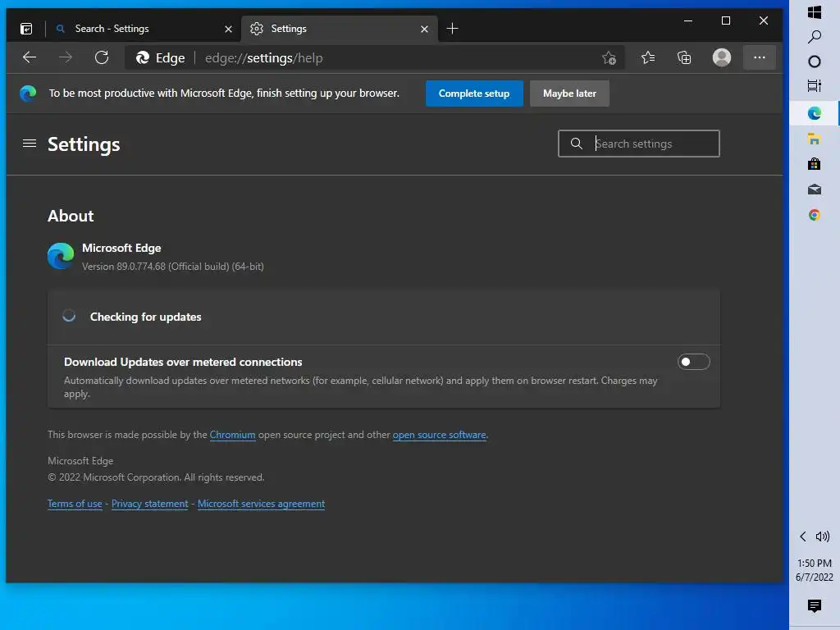Open Microsoft Store from taskbar
840x630 pixels.
point(815,164)
